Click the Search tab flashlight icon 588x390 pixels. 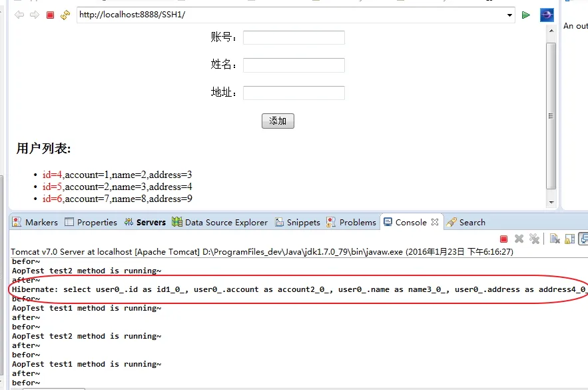(451, 222)
